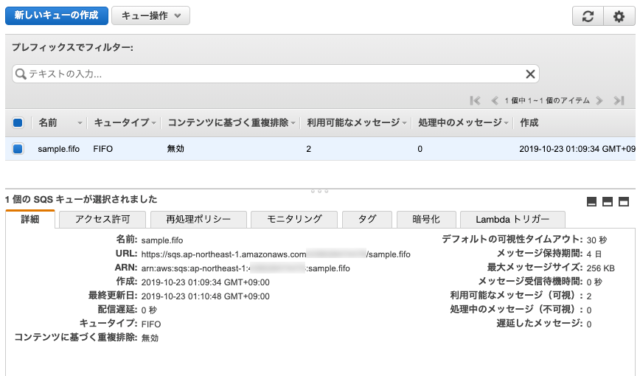Open the 名前 column sort arrow

click(80, 123)
